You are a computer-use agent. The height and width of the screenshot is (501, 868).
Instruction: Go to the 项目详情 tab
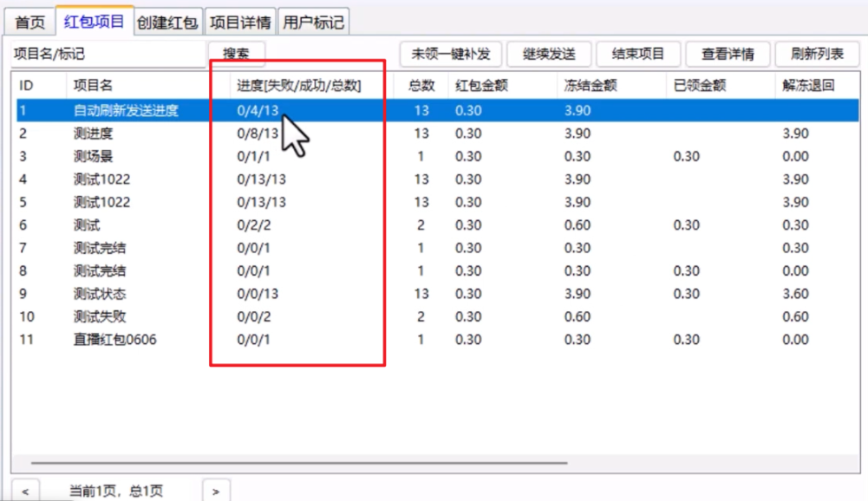click(240, 23)
